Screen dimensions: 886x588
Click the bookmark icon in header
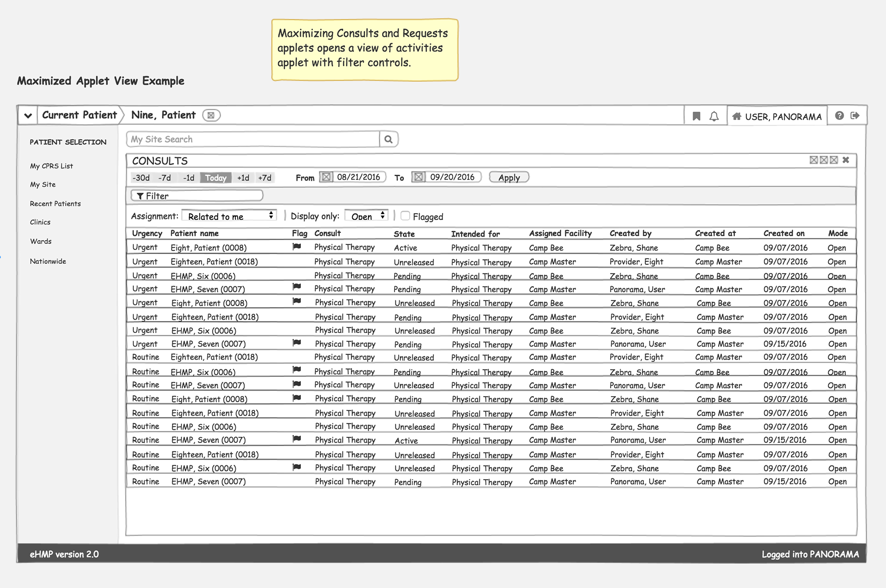(x=696, y=116)
